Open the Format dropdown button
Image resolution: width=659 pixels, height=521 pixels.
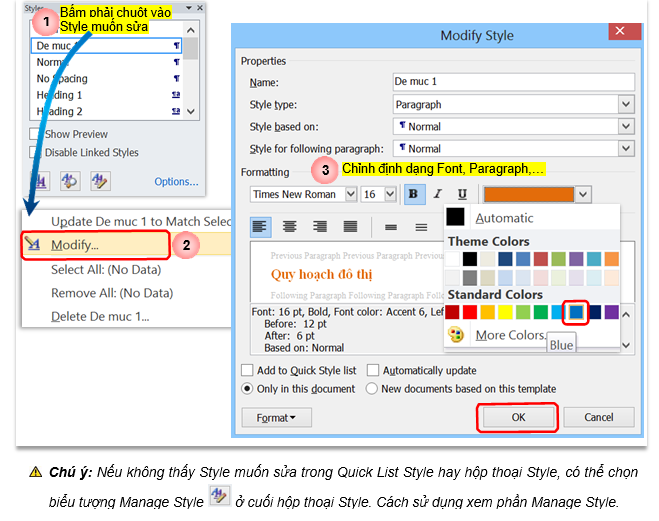[277, 417]
